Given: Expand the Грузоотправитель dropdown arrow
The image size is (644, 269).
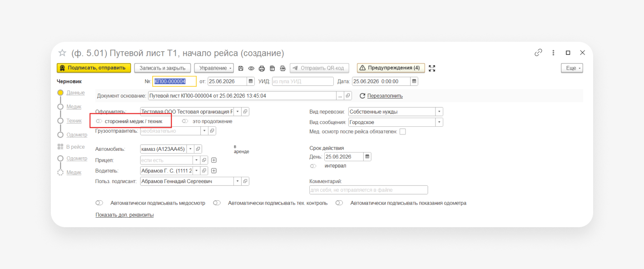Looking at the screenshot, I should point(204,131).
